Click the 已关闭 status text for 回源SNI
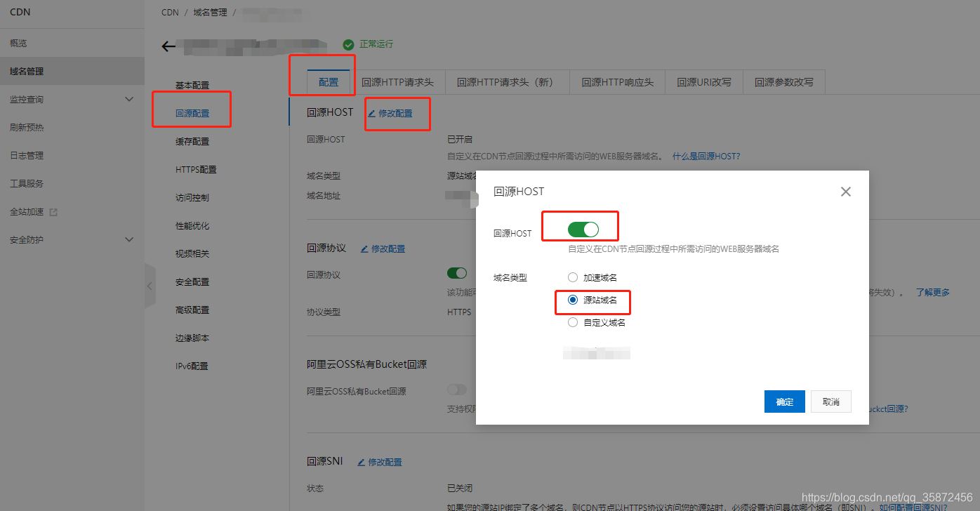980x511 pixels. coord(460,488)
